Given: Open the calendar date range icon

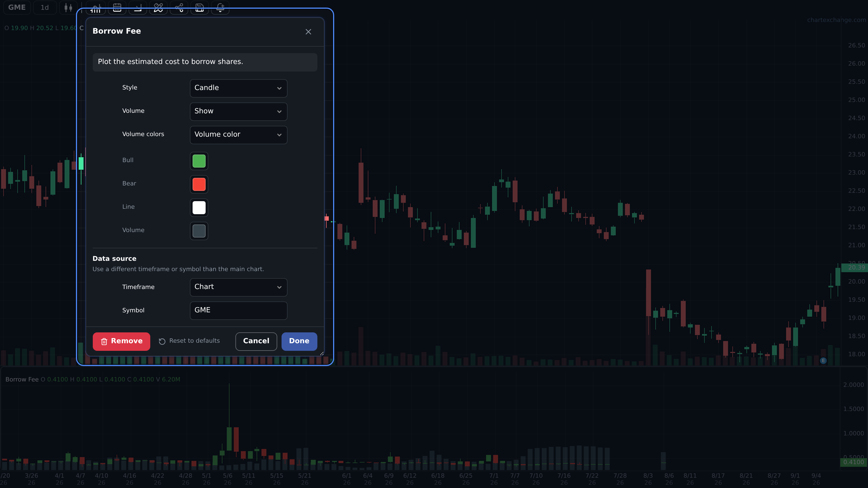Looking at the screenshot, I should 117,7.
